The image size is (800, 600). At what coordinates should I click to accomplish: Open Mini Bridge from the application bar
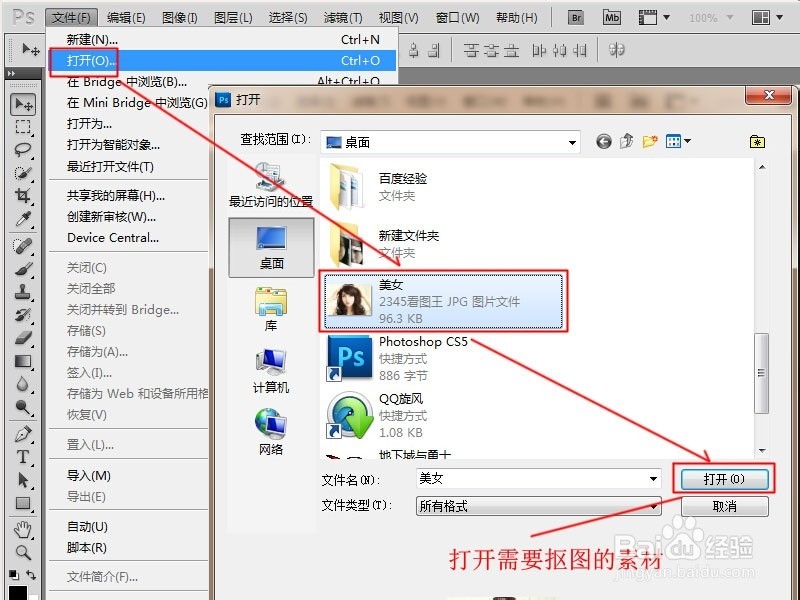[x=613, y=16]
